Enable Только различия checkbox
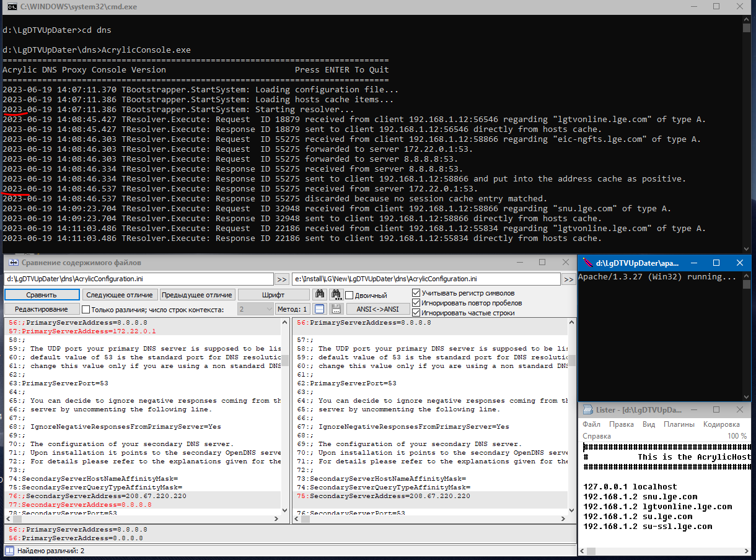The image size is (756, 560). coord(86,309)
